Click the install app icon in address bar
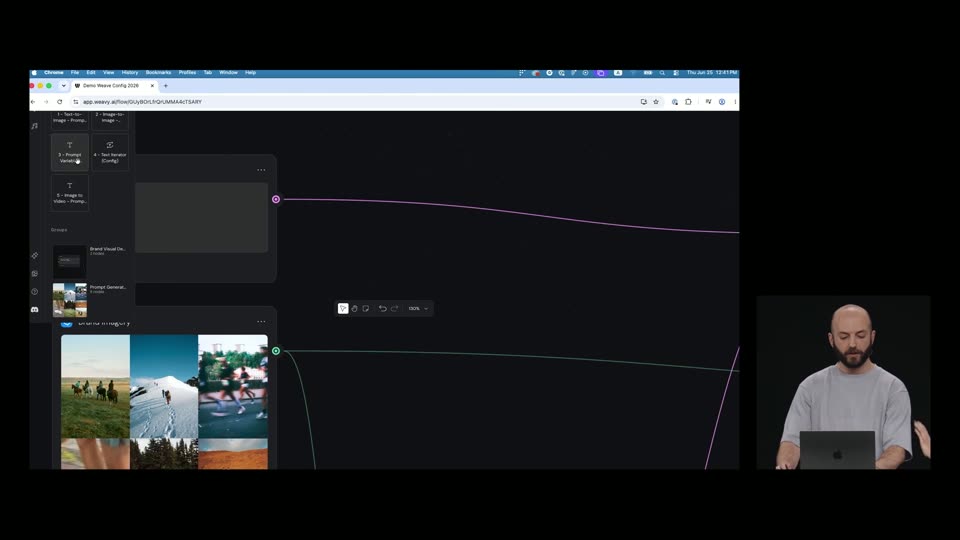Viewport: 960px width, 540px height. click(x=643, y=102)
